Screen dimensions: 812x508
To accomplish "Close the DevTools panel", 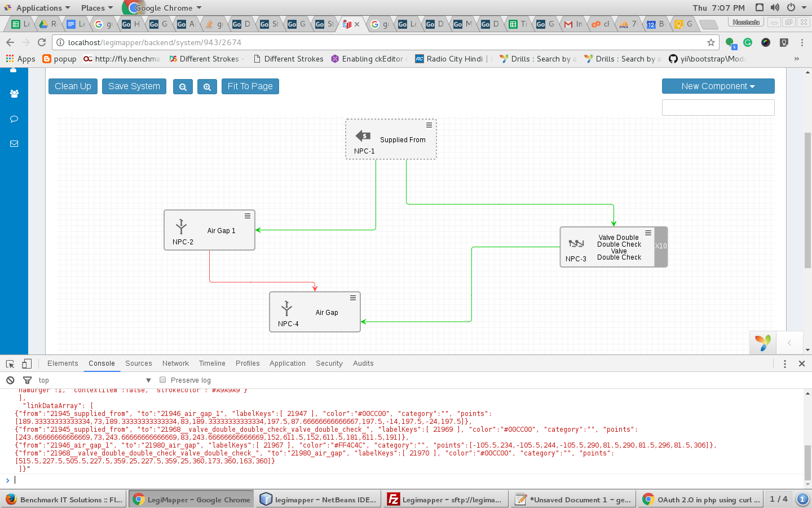I will tap(802, 364).
